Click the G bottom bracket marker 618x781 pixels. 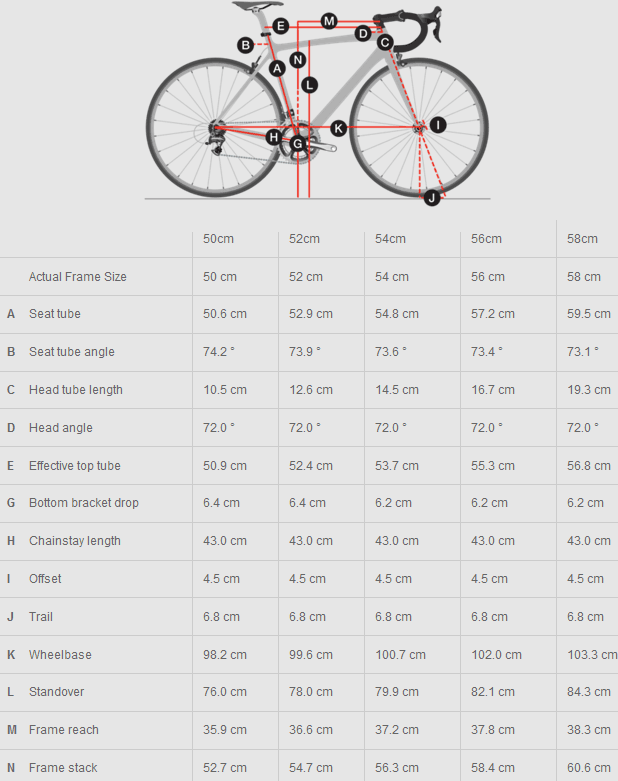click(x=297, y=145)
